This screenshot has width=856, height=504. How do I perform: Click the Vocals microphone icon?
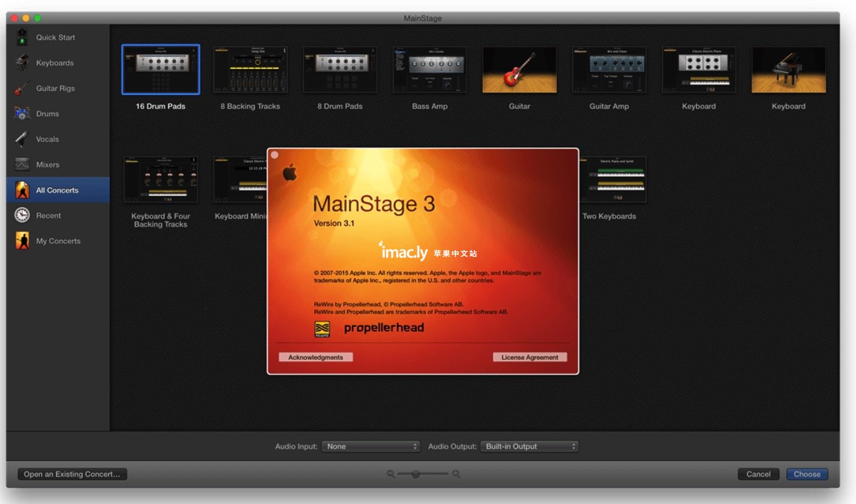click(22, 139)
